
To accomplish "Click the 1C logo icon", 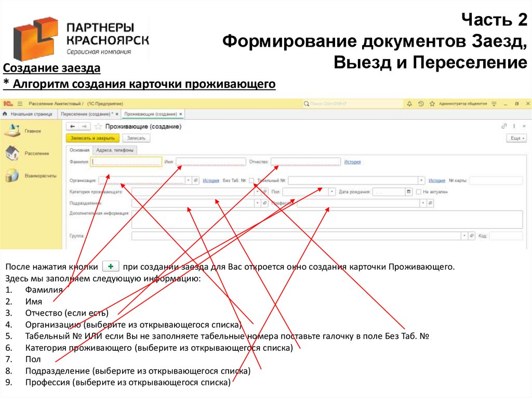I will 8,104.
